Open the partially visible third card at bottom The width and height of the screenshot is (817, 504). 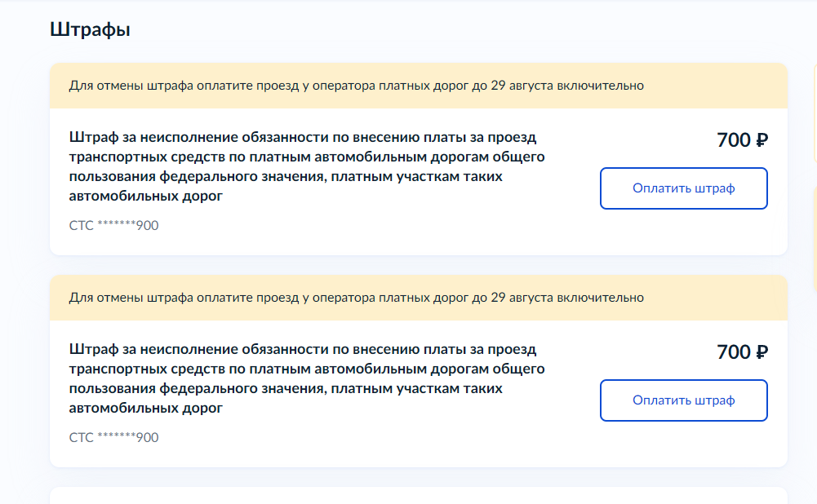click(x=419, y=496)
